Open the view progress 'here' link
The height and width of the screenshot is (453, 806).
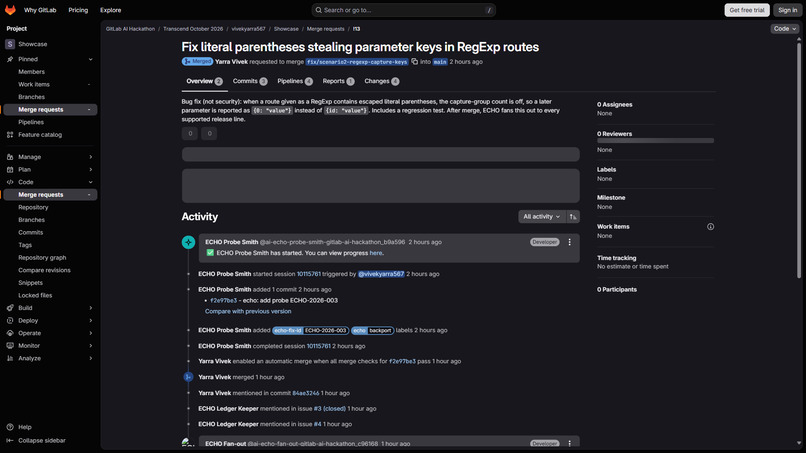coord(376,253)
